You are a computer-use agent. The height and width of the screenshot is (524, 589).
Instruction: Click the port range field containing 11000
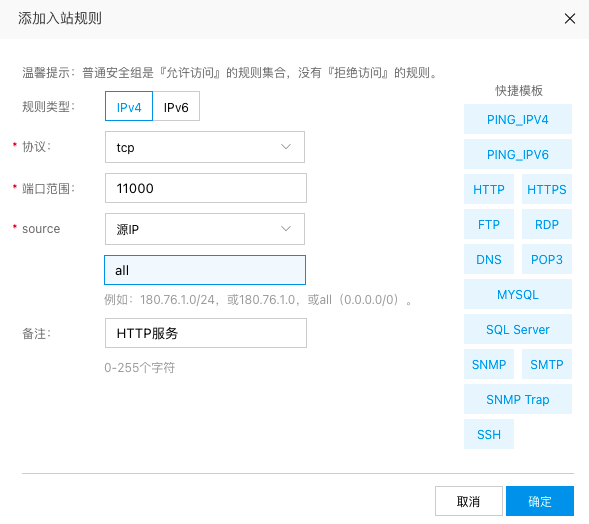point(206,188)
